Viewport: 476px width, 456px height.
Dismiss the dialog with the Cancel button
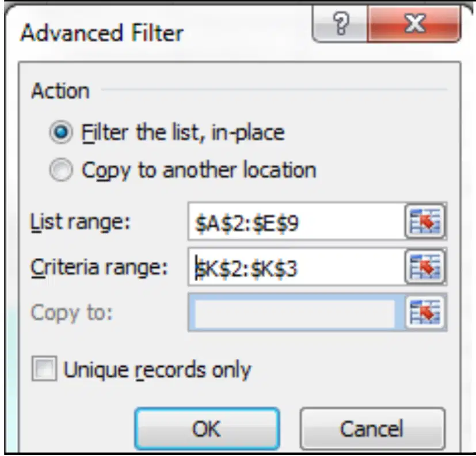coord(372,429)
